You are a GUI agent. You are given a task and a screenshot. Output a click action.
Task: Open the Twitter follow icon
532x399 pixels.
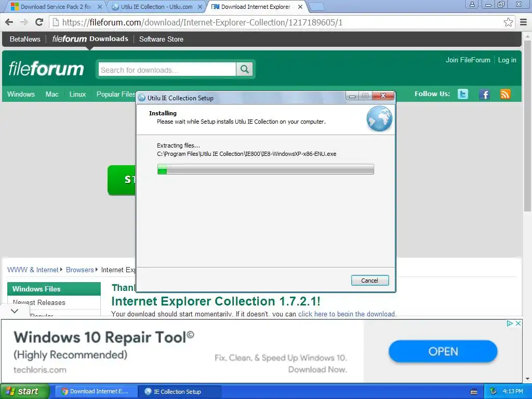463,94
